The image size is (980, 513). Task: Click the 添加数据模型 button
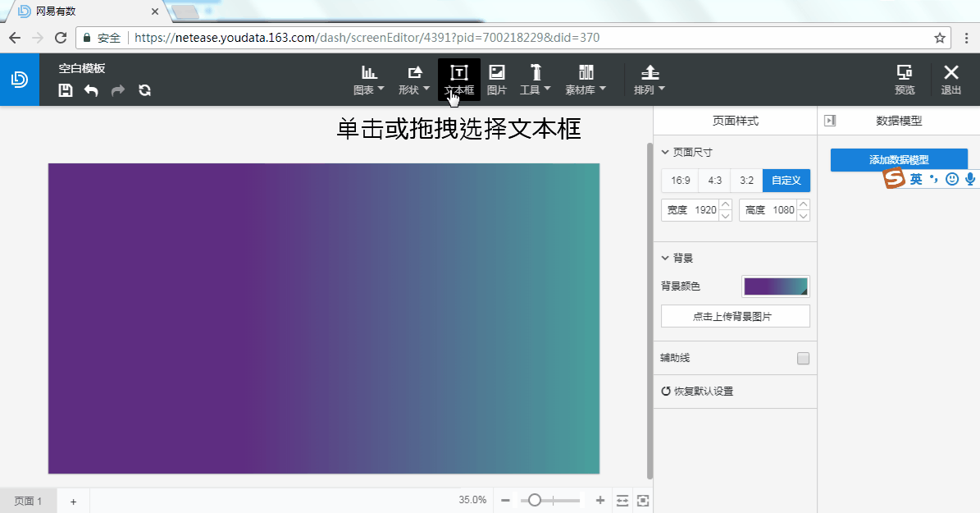899,159
